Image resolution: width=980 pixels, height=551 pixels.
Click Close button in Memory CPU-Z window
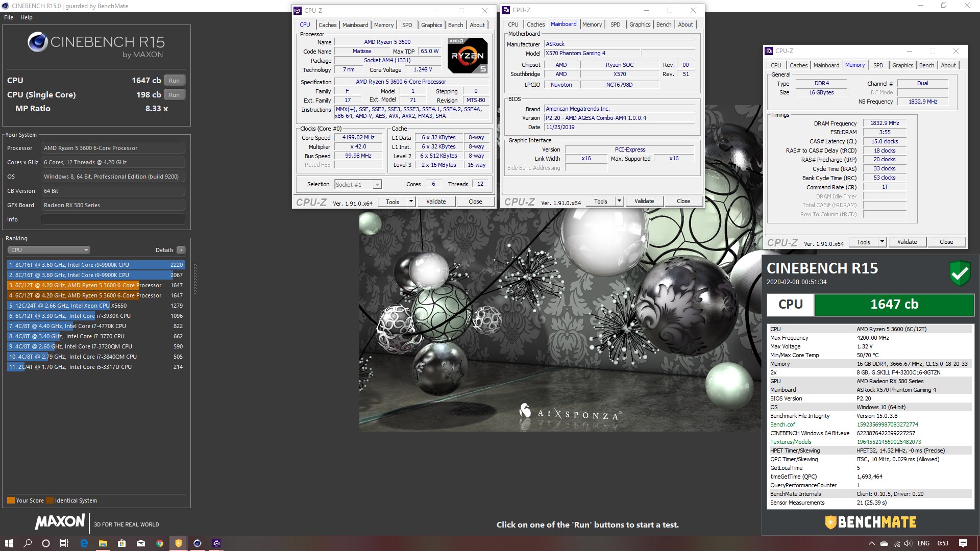coord(946,242)
